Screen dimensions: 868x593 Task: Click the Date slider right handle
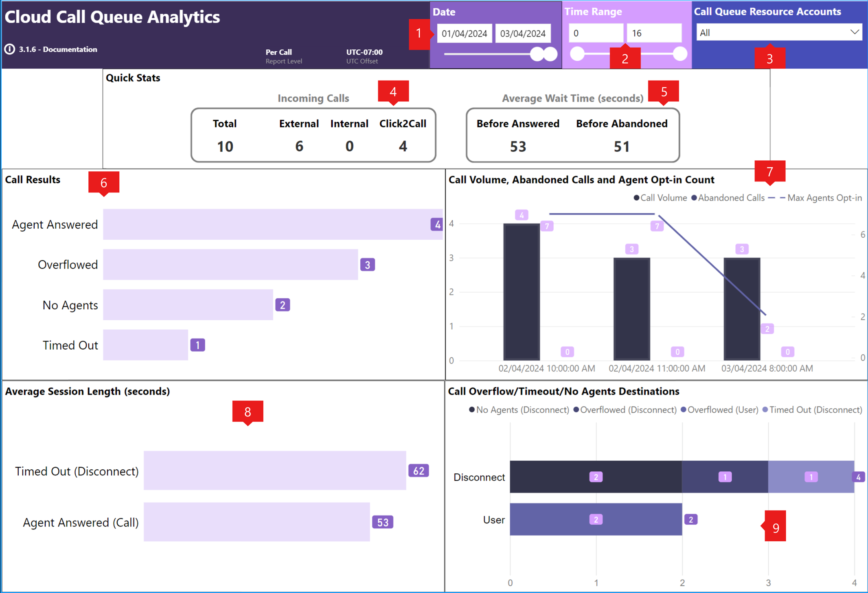[550, 54]
